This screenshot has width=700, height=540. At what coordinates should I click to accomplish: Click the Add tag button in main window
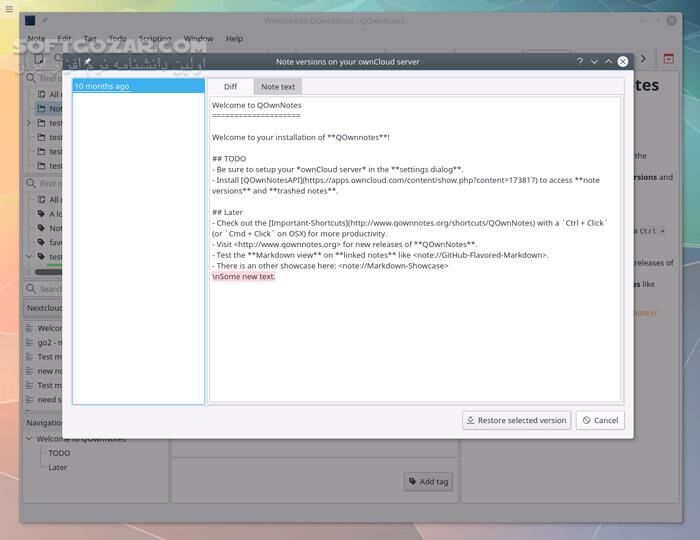428,482
